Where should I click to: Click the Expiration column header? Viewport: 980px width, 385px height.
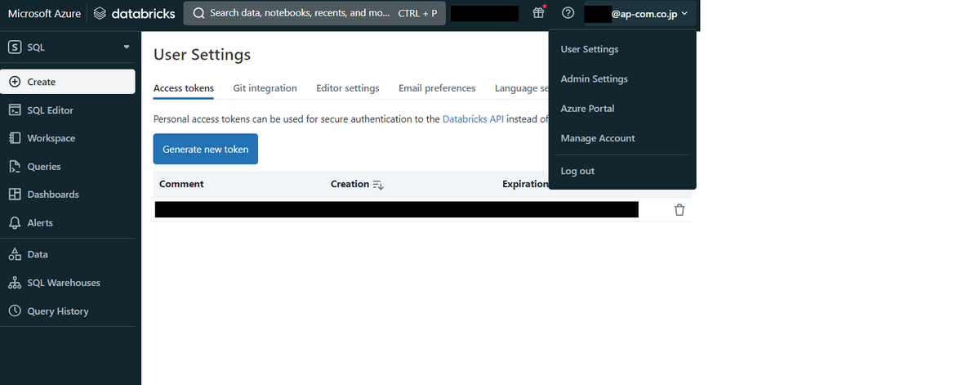pos(525,184)
